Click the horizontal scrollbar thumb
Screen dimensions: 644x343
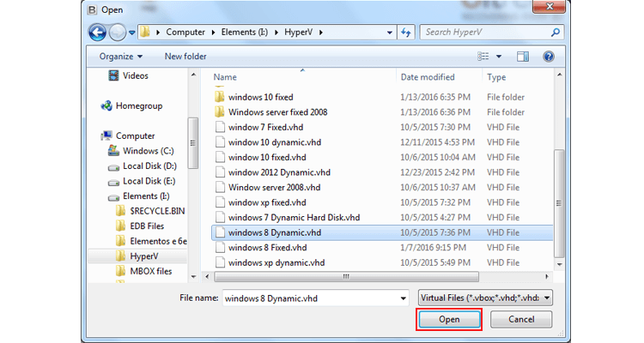pyautogui.click(x=346, y=277)
